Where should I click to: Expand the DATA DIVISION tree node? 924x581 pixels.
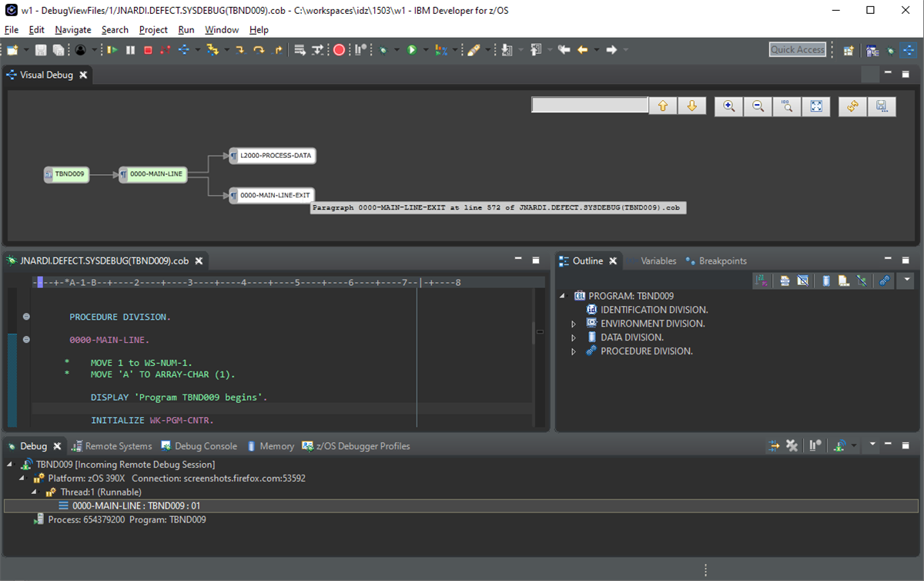[x=574, y=337]
